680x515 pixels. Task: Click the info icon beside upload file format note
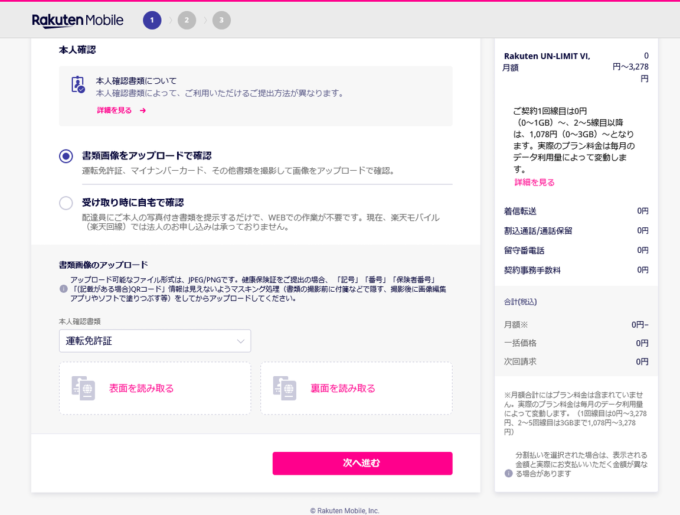click(x=63, y=289)
